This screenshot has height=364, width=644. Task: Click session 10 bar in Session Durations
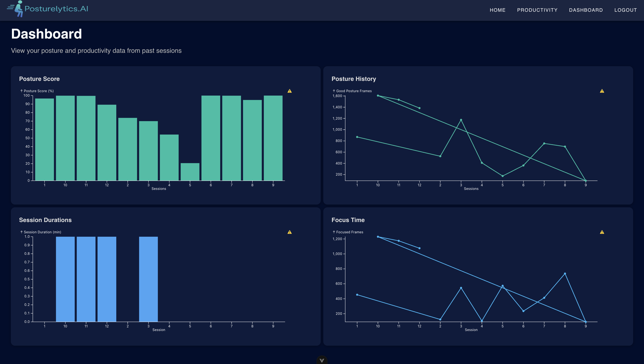tap(65, 279)
